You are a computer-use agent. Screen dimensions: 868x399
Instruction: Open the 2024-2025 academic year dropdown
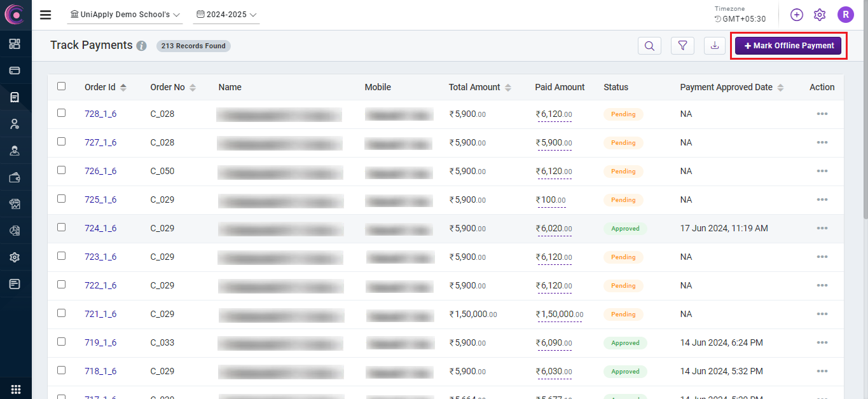[x=226, y=15]
